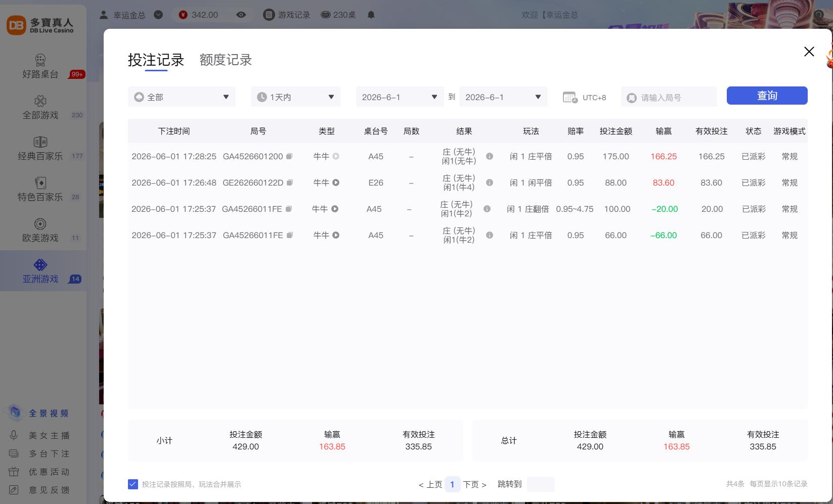This screenshot has width=833, height=504.
Task: Show result info for the 17:28:25 row
Action: 490,156
